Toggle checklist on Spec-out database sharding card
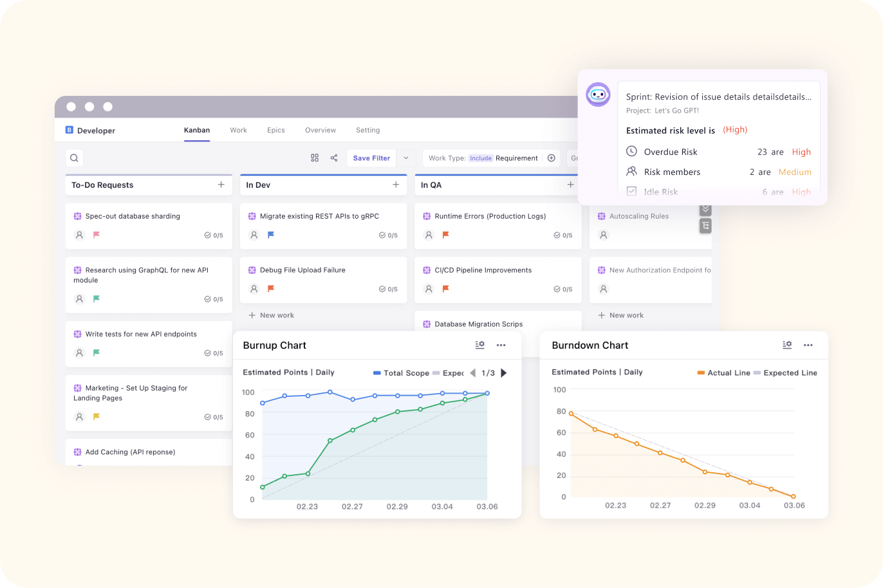 point(213,235)
